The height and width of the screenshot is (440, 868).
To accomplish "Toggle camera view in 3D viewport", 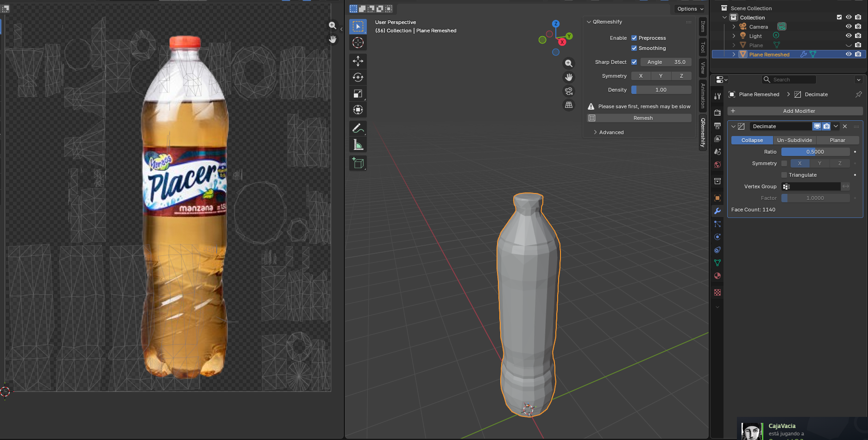I will pyautogui.click(x=569, y=91).
